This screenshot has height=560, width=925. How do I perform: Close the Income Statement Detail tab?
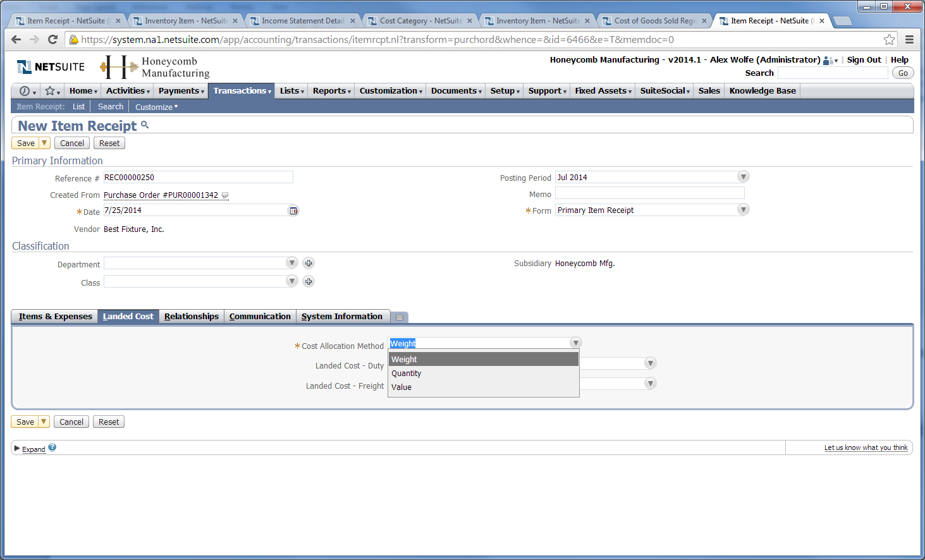tap(353, 21)
